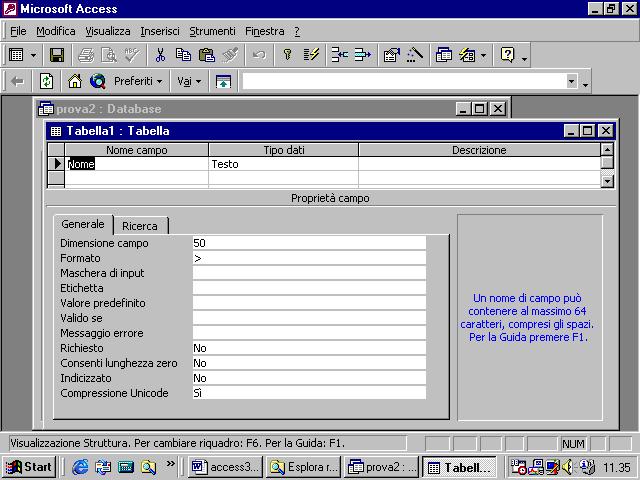
Task: Click the Home page icon
Action: tap(75, 82)
